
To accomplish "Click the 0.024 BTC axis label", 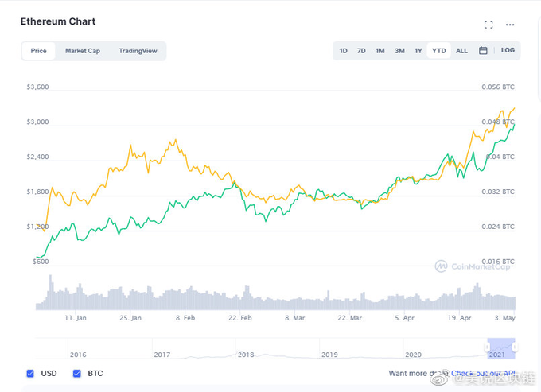I will point(498,227).
